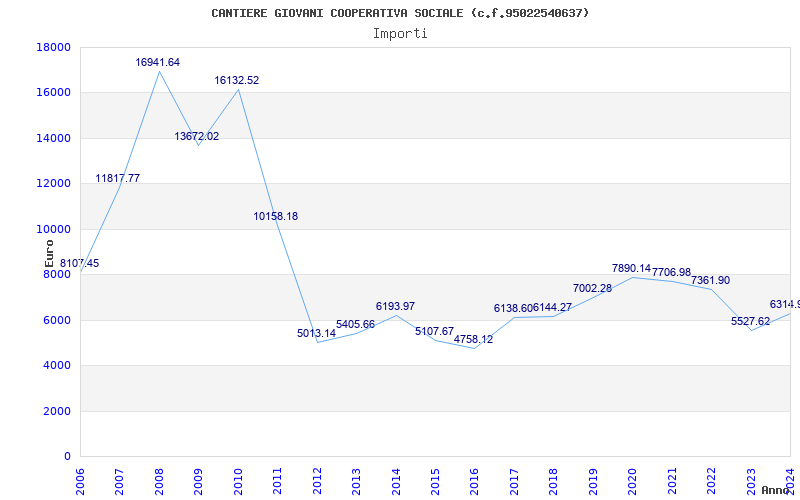Screen dimensions: 800x500
Task: Click the 14000 y-axis tick label
Action: pos(54,138)
